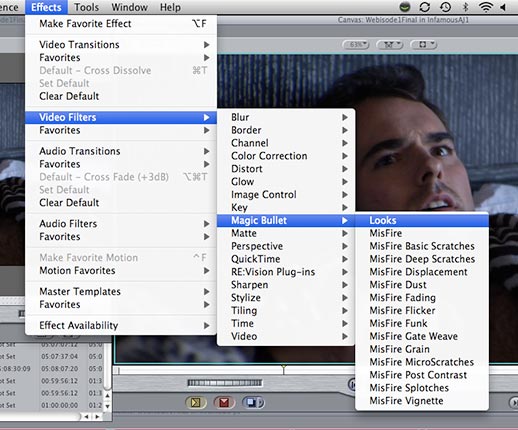
Task: Open Favorites under Video Transitions
Action: 121,58
